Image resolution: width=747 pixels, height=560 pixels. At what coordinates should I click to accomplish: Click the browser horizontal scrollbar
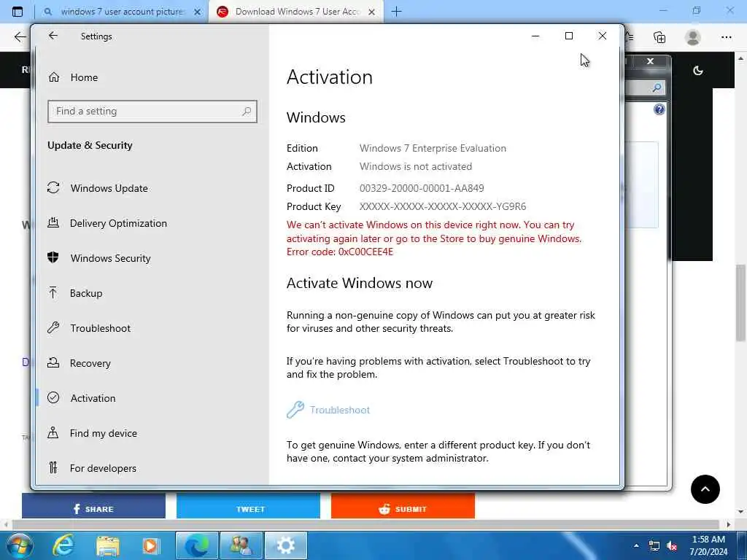coord(367,524)
